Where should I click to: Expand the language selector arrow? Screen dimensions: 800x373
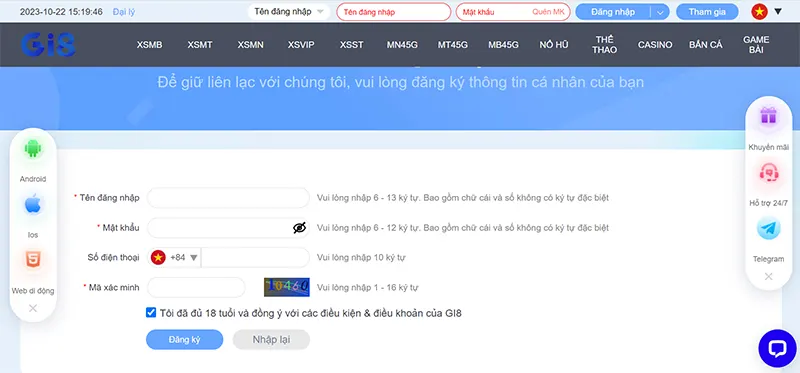(x=778, y=11)
